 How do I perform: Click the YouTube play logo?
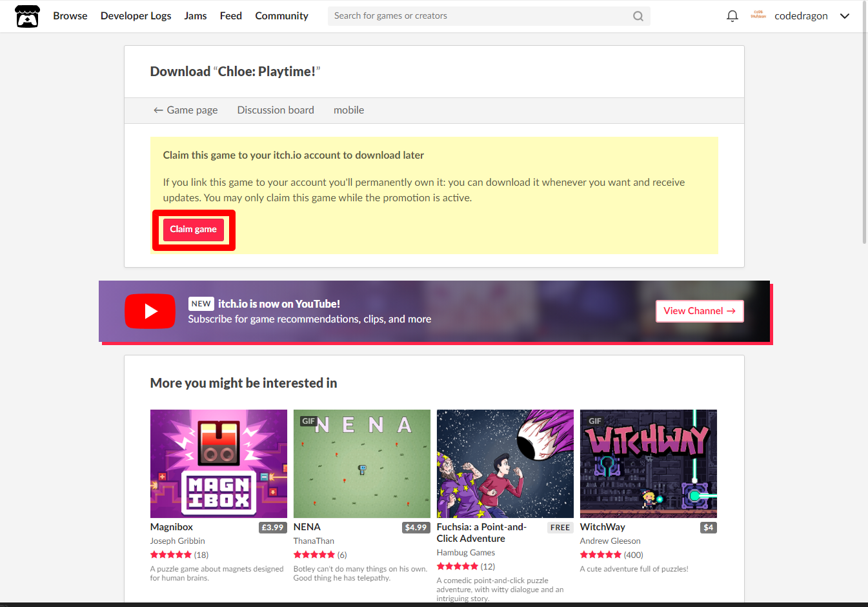pos(150,311)
